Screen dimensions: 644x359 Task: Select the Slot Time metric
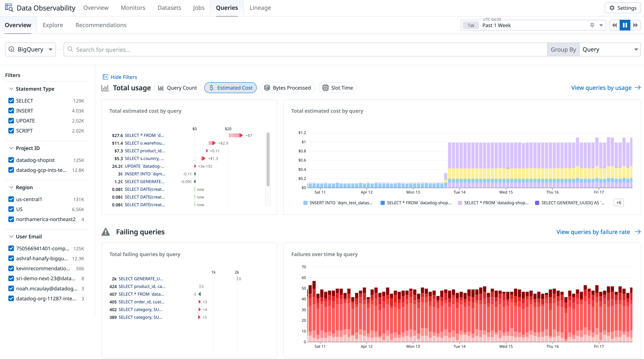coord(338,88)
